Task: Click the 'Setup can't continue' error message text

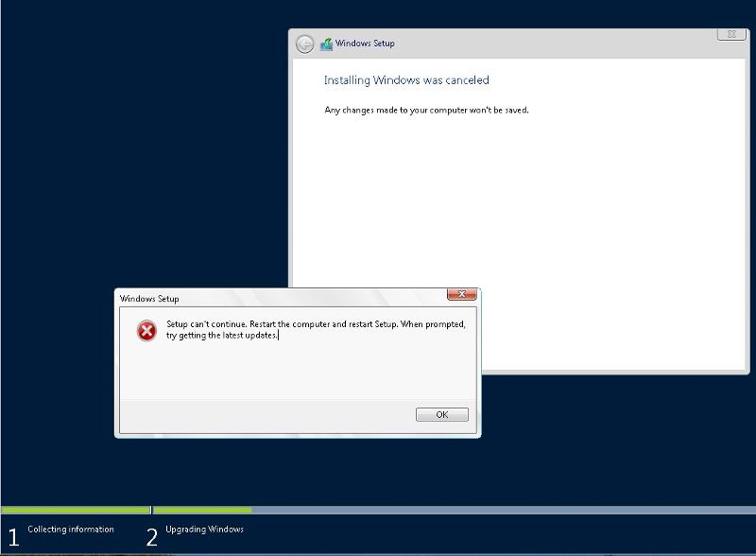Action: [316, 330]
